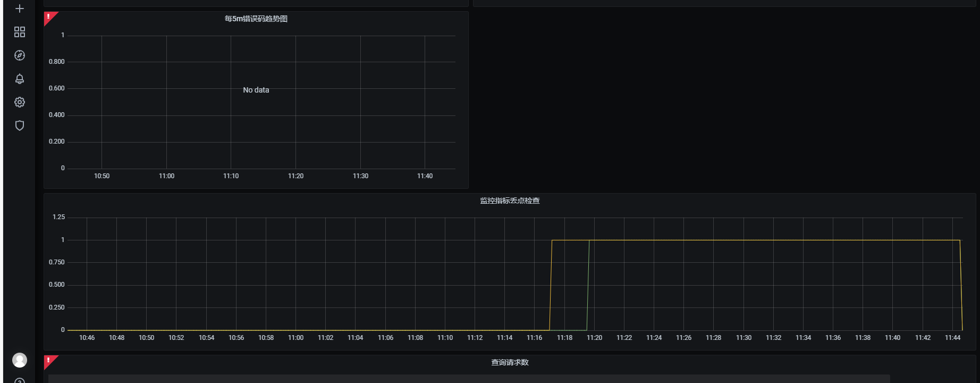Click the 11:10 tick in 每5m错误码趋势图 chart
The width and height of the screenshot is (980, 383).
[231, 176]
